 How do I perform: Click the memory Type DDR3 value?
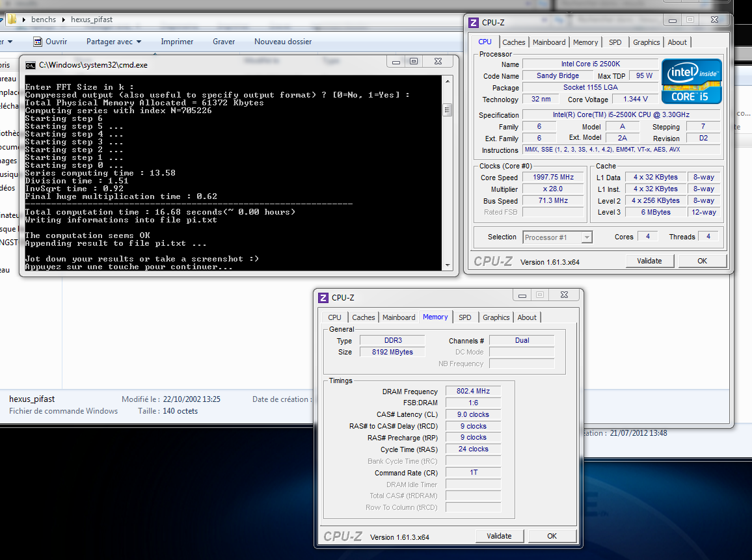392,340
